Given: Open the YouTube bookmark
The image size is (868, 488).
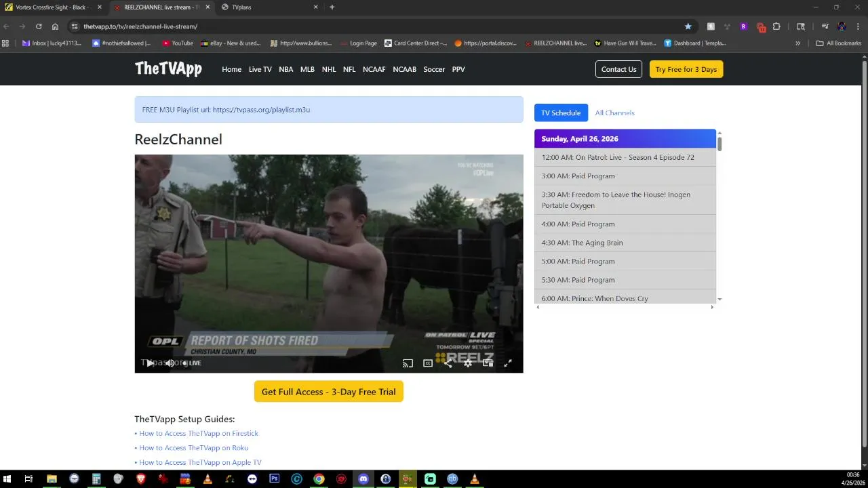Looking at the screenshot, I should [x=178, y=43].
